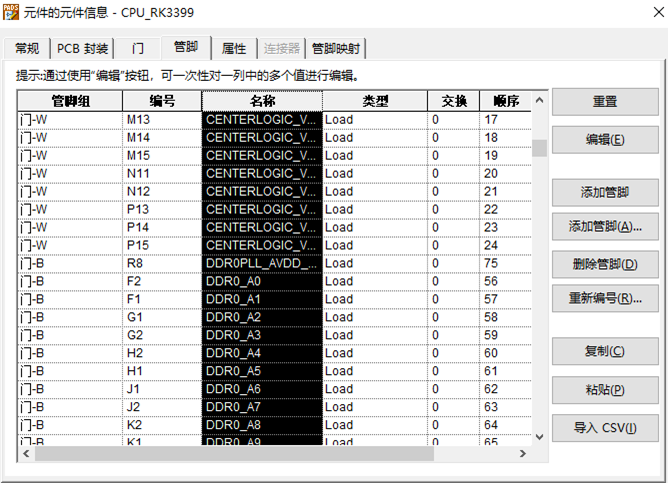668x483 pixels.
Task: Select pin number cell P15
Action: (162, 245)
